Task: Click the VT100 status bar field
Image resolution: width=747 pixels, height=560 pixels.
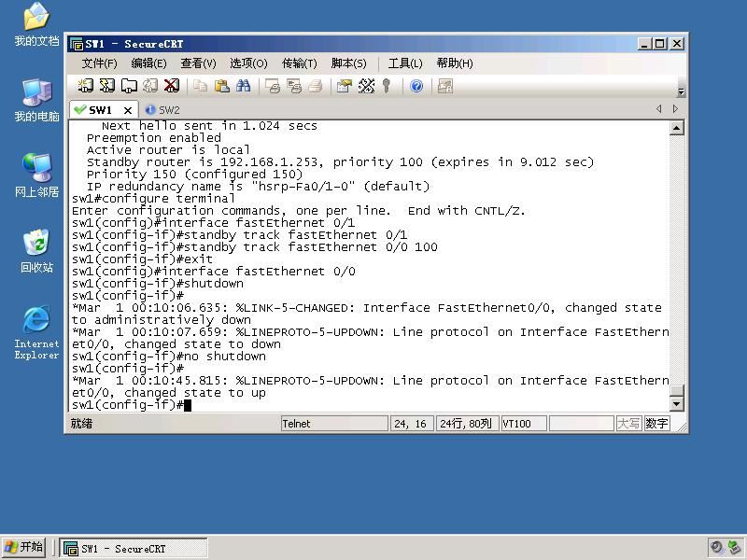Action: (523, 424)
